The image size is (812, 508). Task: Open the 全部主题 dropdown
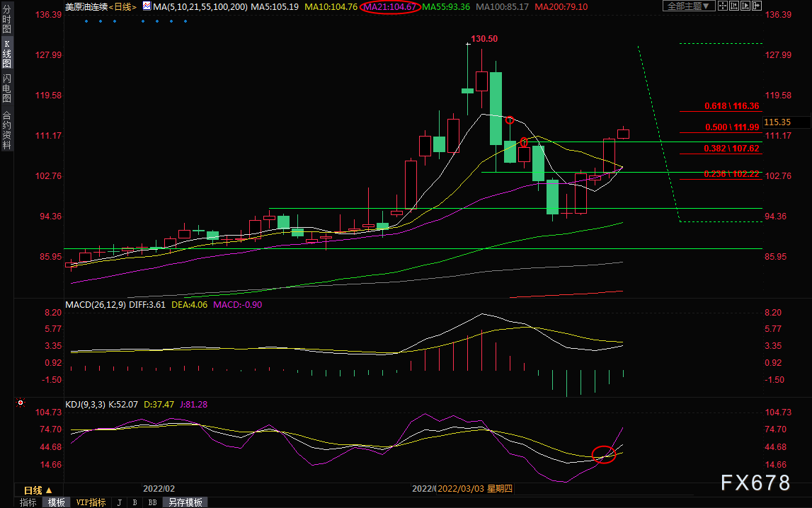(x=689, y=6)
